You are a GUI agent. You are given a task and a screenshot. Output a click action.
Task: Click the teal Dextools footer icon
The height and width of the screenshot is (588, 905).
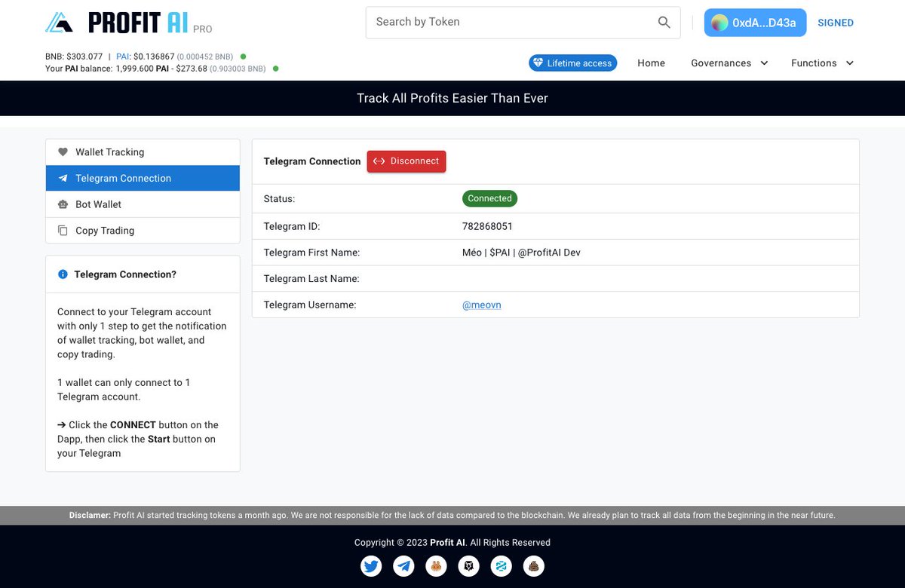coord(502,566)
